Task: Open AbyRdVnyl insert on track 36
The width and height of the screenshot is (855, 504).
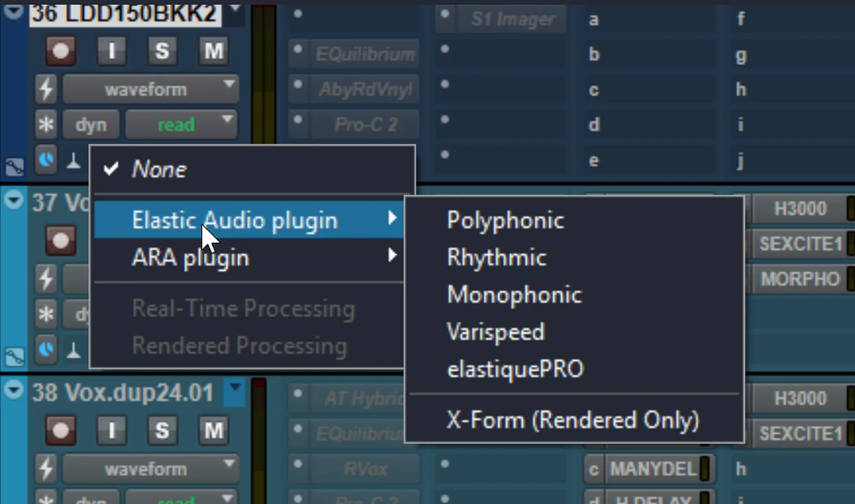Action: tap(366, 89)
